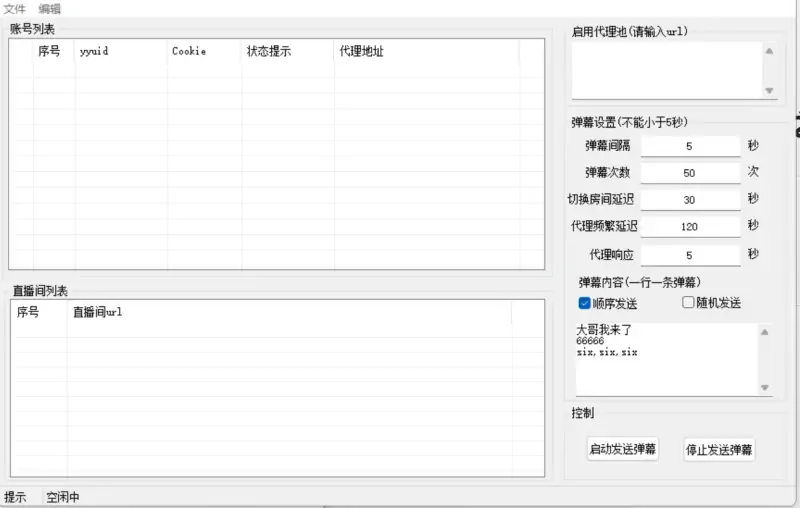The width and height of the screenshot is (800, 508).
Task: Click the down scroll arrow in proxy URL box
Action: pos(768,90)
